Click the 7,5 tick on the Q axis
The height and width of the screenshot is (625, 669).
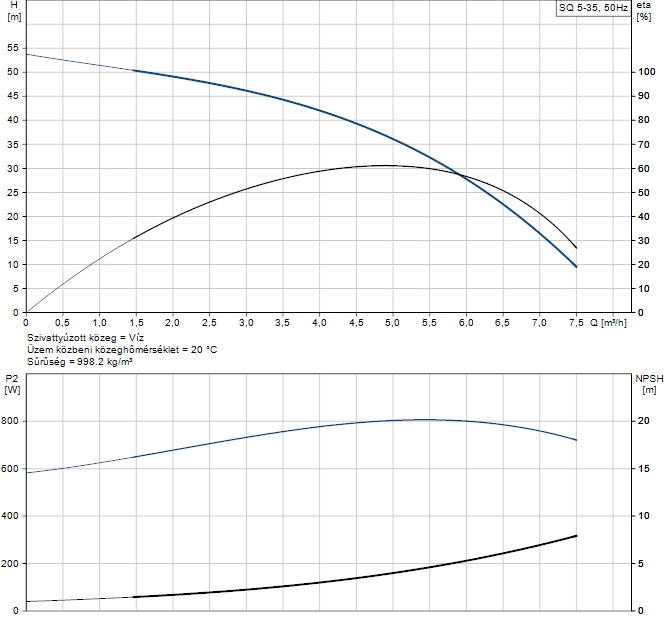click(x=576, y=323)
